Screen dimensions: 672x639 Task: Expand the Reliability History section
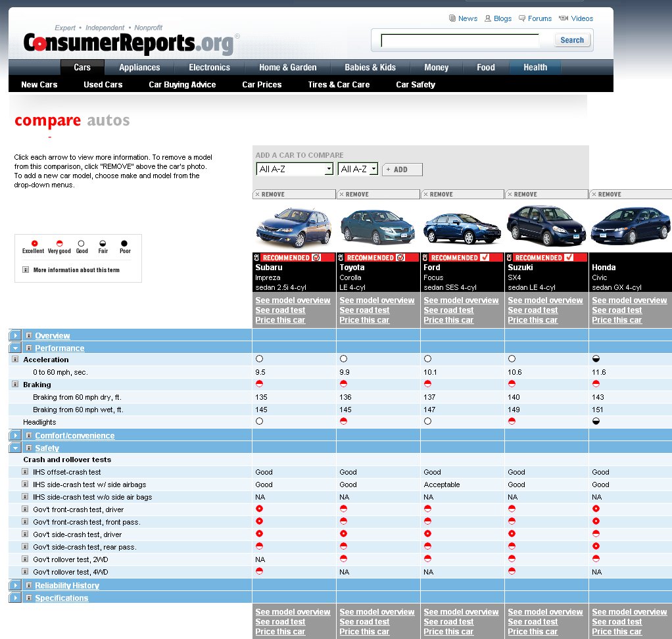click(x=16, y=586)
